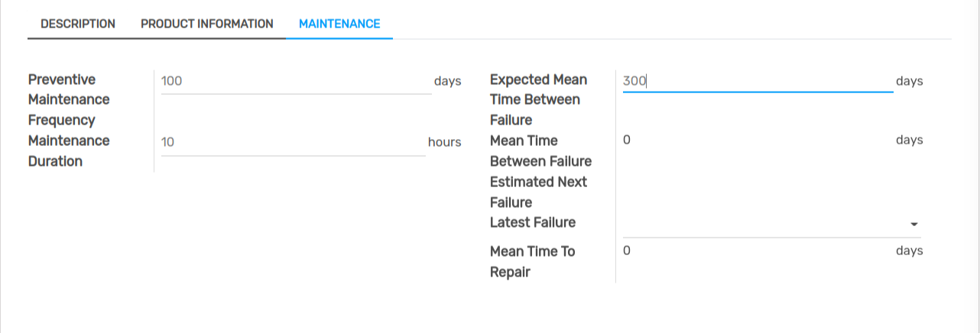Click the read-only Mean Time Between Failure value

click(x=627, y=141)
